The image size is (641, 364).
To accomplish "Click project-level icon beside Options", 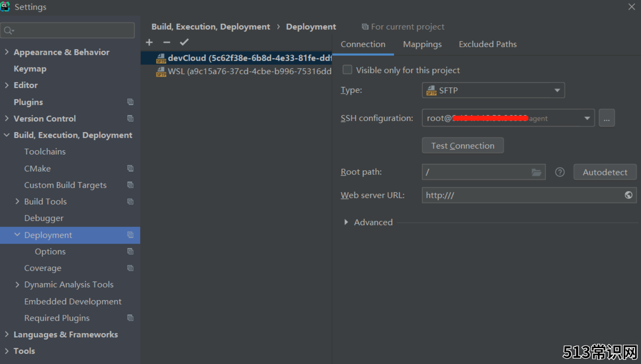I will [x=130, y=251].
